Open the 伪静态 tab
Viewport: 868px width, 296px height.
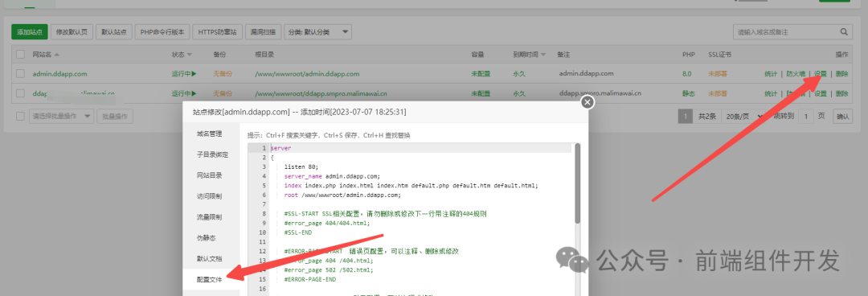pos(206,238)
